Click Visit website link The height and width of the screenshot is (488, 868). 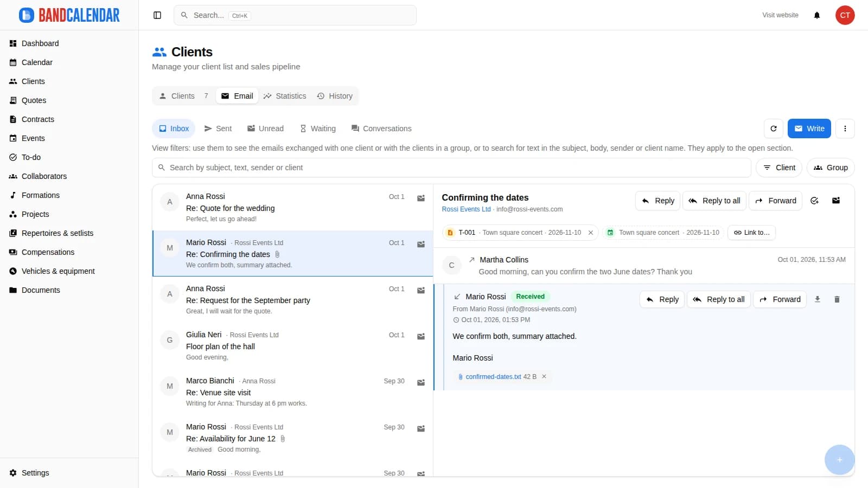(780, 15)
